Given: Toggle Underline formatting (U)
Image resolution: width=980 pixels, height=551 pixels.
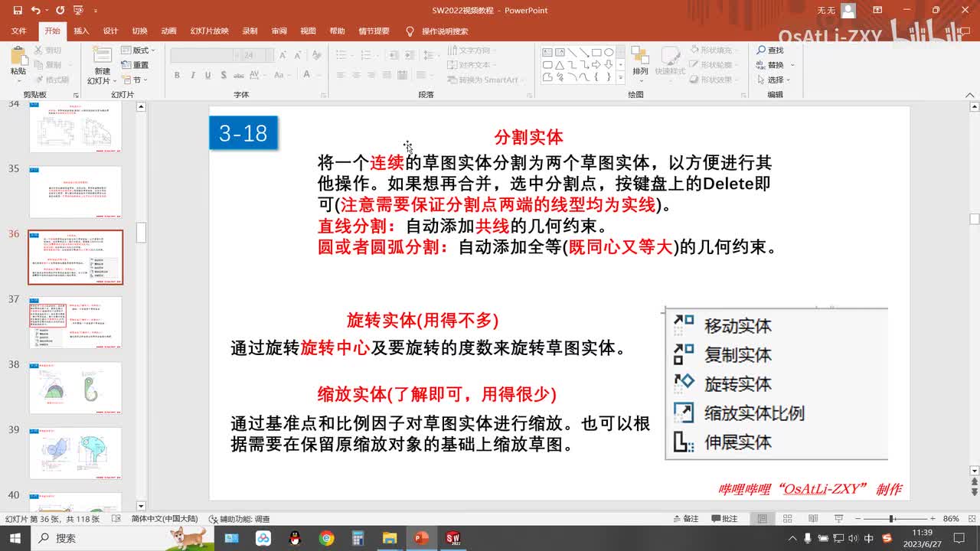Looking at the screenshot, I should tap(207, 75).
